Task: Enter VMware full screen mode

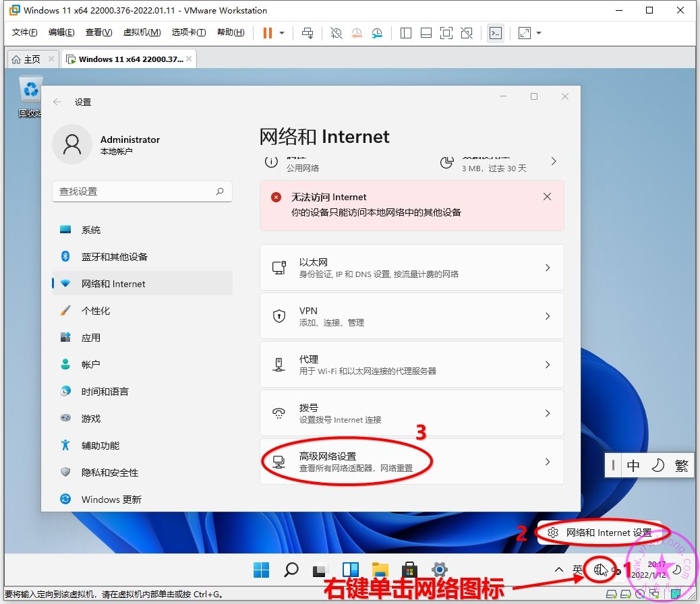Action: [x=446, y=32]
